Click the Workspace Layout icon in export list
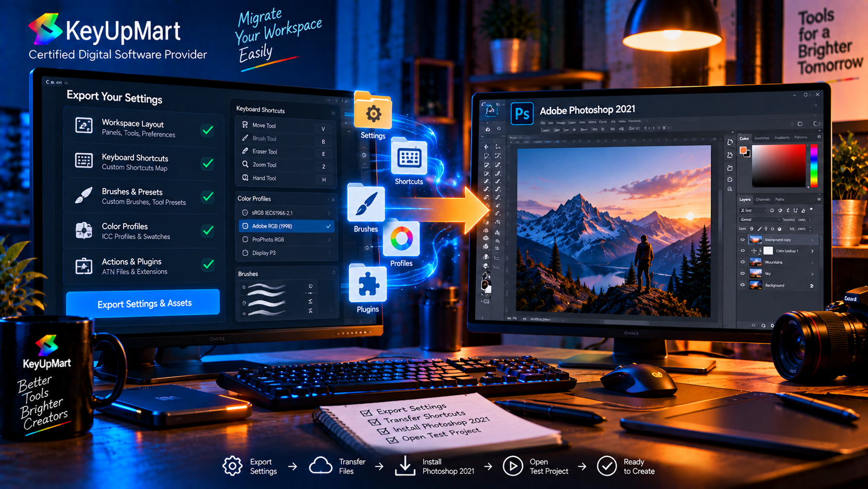The image size is (868, 489). click(84, 125)
